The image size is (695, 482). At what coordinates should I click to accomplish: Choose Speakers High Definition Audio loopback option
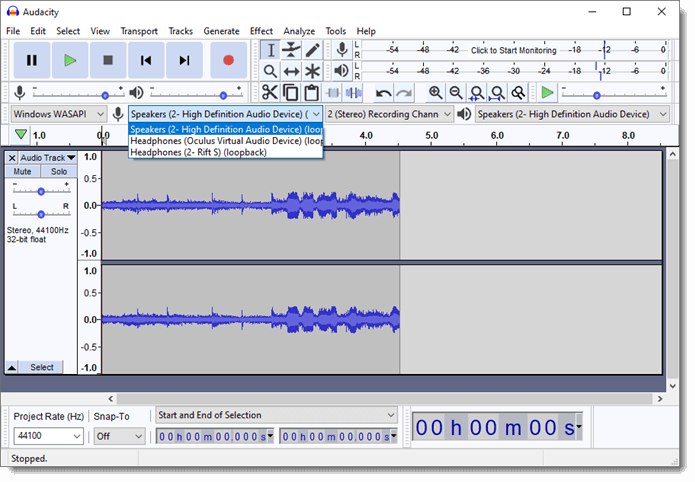tap(226, 129)
